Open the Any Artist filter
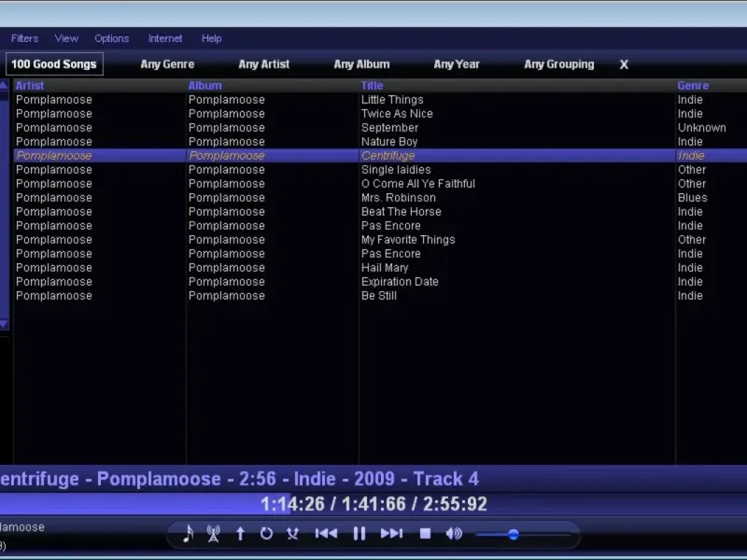Viewport: 747px width, 560px height. point(264,64)
